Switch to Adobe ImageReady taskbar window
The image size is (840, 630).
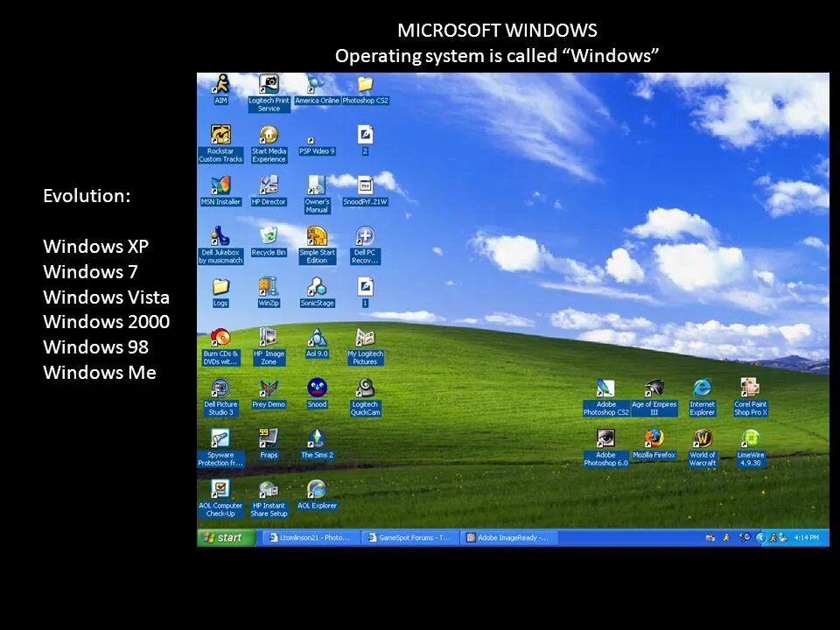[509, 537]
